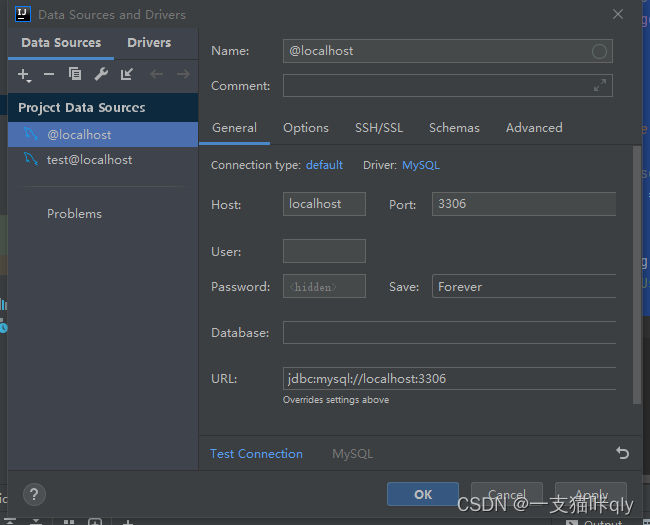Click the Name input field

click(448, 51)
